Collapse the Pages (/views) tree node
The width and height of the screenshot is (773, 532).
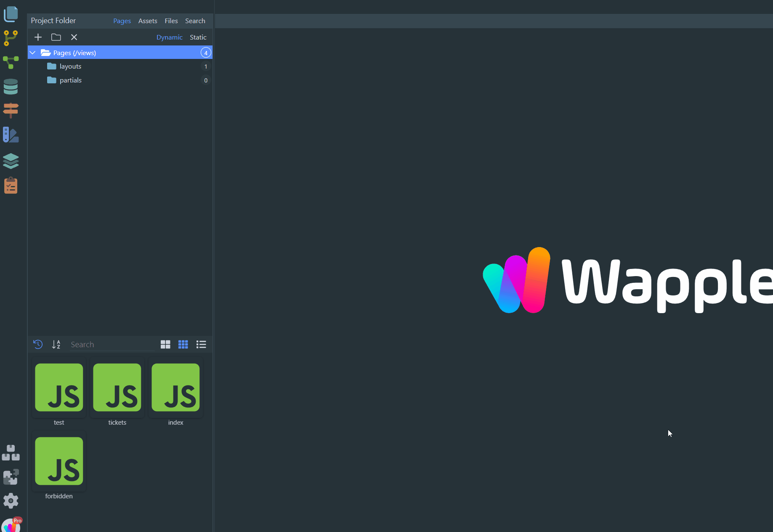click(x=33, y=53)
